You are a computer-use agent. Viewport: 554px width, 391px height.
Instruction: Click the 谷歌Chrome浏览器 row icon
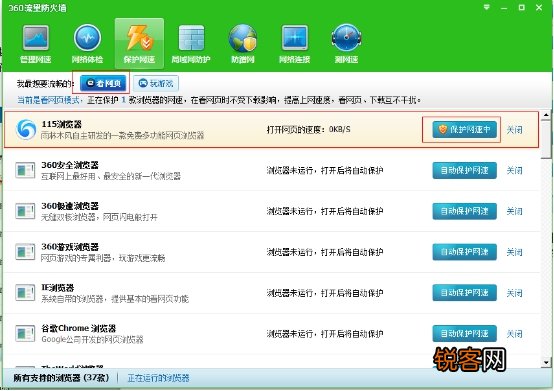25,334
